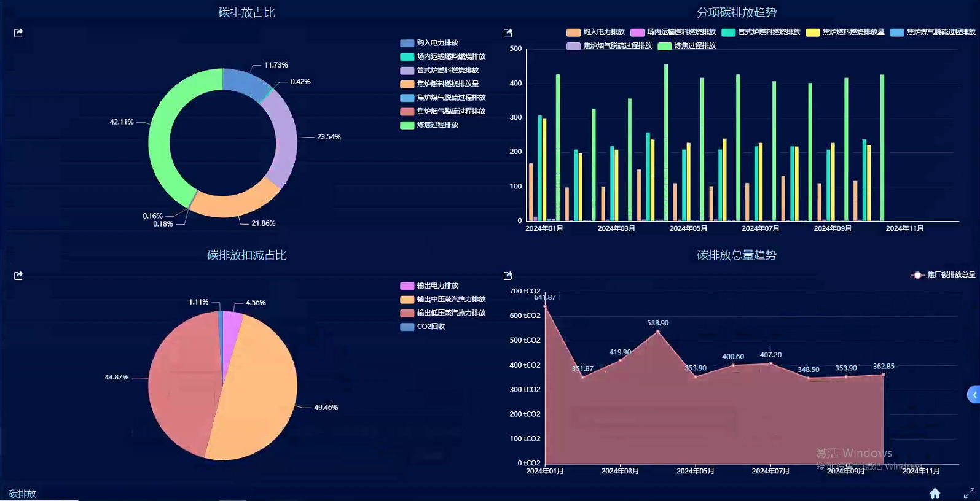Click export icon on 碳排放总量趋势 chart

coord(508,276)
